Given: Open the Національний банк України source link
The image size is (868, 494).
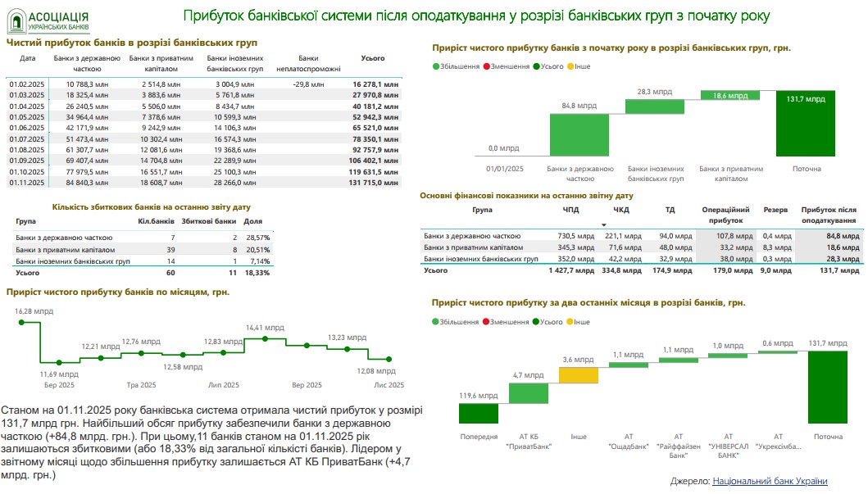Looking at the screenshot, I should tap(770, 481).
